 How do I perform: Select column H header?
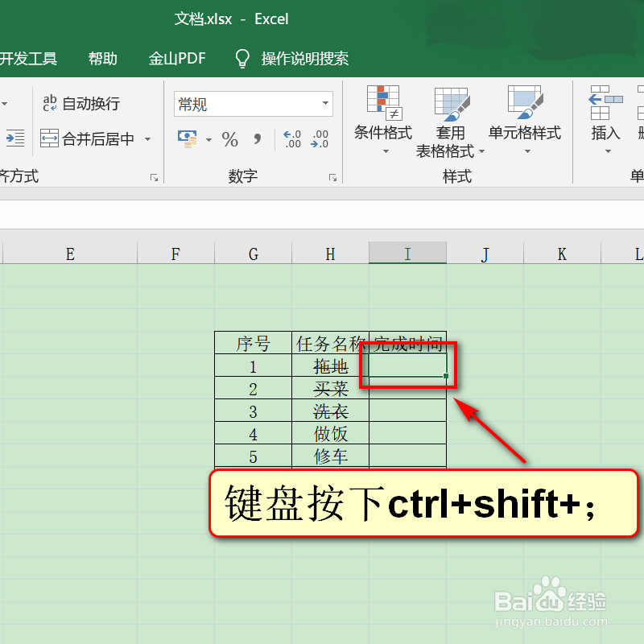point(330,253)
